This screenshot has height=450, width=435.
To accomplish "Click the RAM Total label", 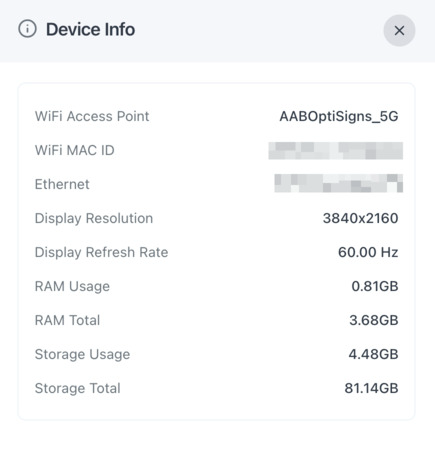I will [x=67, y=320].
